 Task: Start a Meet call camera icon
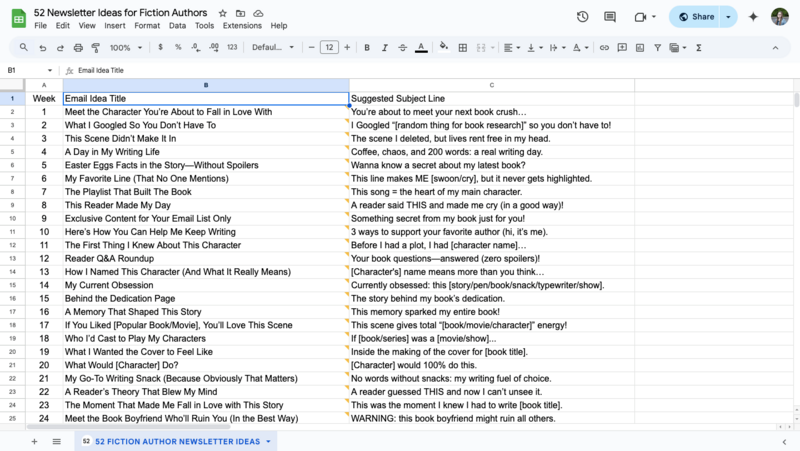pos(640,17)
